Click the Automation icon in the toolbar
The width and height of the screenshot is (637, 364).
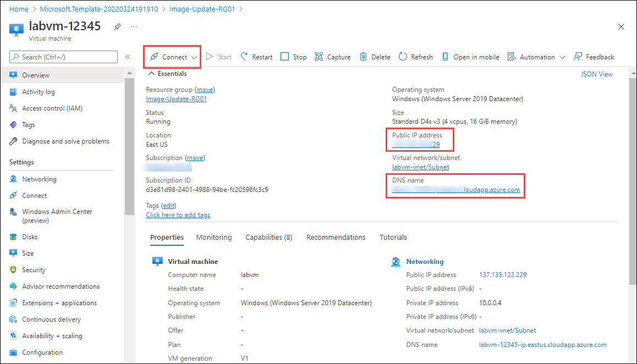coord(512,57)
